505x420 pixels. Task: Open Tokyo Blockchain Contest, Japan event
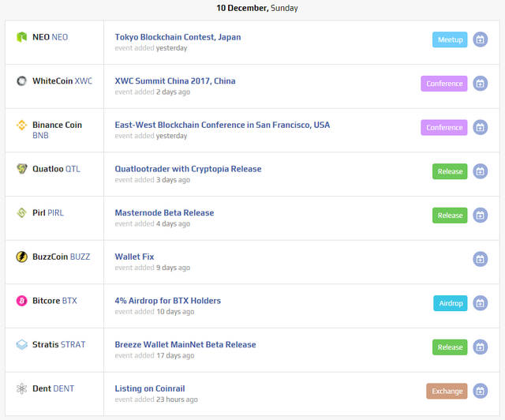pos(178,37)
